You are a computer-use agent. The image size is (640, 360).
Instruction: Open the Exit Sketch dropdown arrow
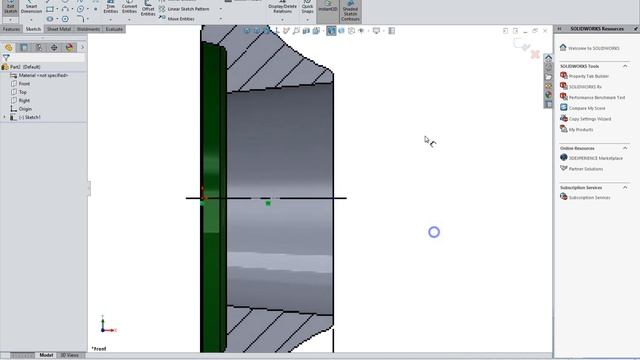coord(11,19)
